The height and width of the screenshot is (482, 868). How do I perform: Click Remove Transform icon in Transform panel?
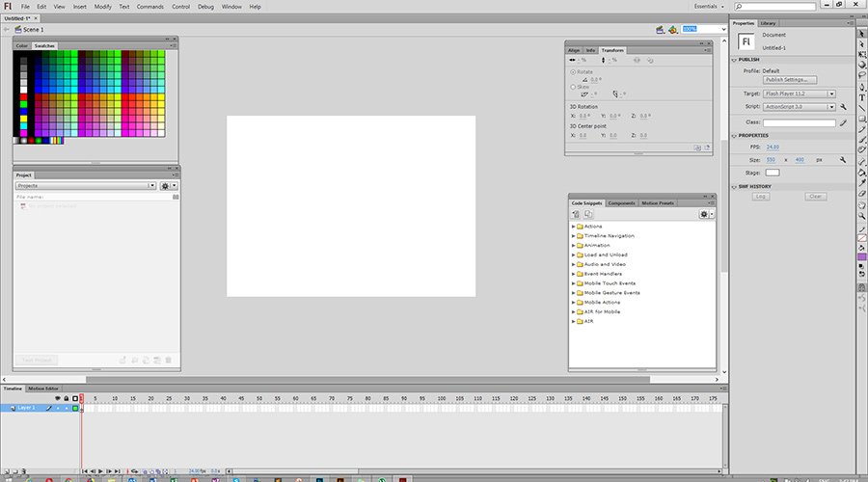pyautogui.click(x=707, y=147)
